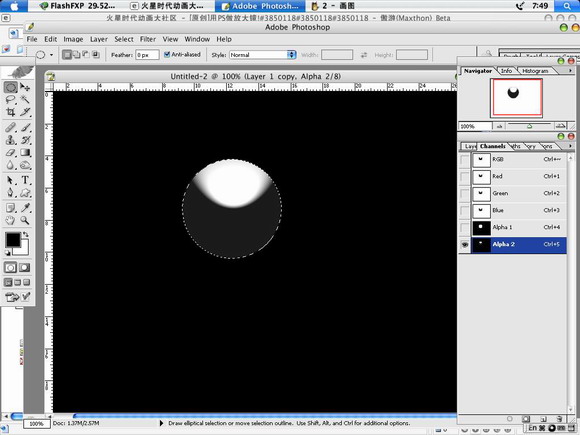
Task: Select the Pen tool
Action: click(x=10, y=193)
